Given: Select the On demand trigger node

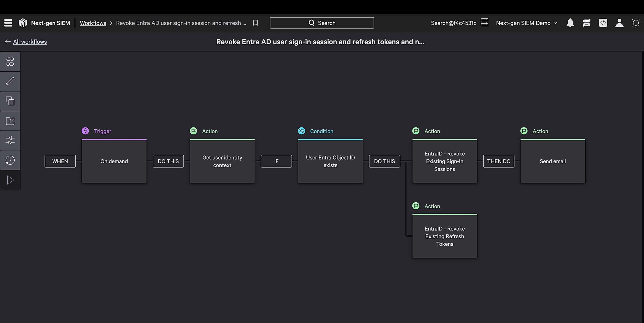Looking at the screenshot, I should pos(114,161).
